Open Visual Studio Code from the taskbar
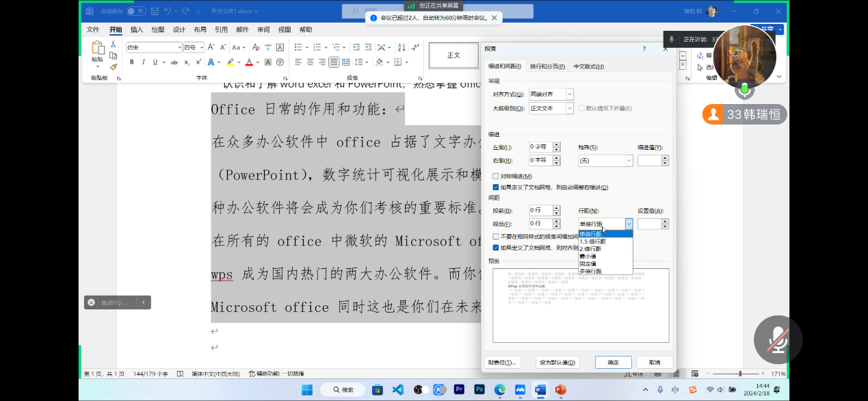This screenshot has width=868, height=401. pyautogui.click(x=397, y=389)
